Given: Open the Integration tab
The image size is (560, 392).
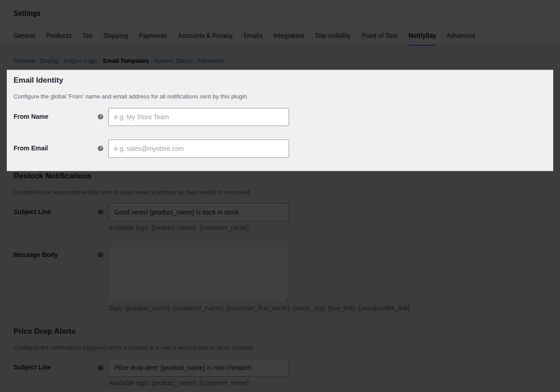Looking at the screenshot, I should click(289, 36).
